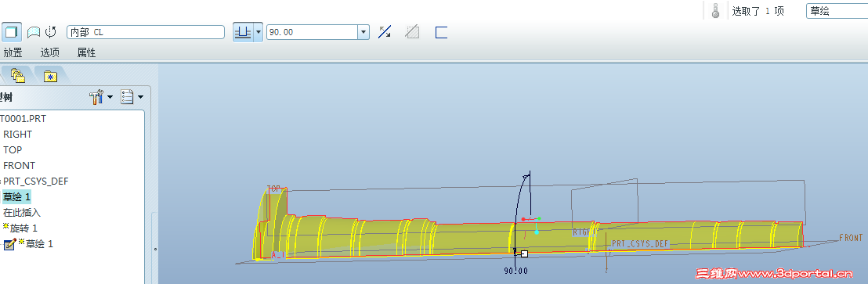Open the model tree settings tools icon

96,97
